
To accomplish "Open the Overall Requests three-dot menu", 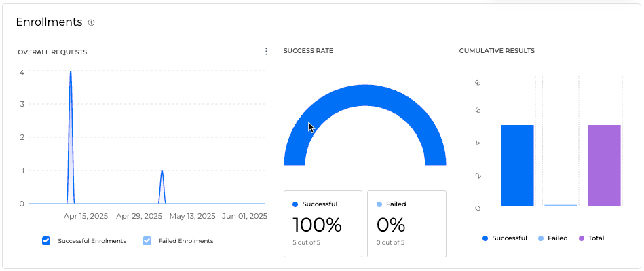I will [x=266, y=51].
